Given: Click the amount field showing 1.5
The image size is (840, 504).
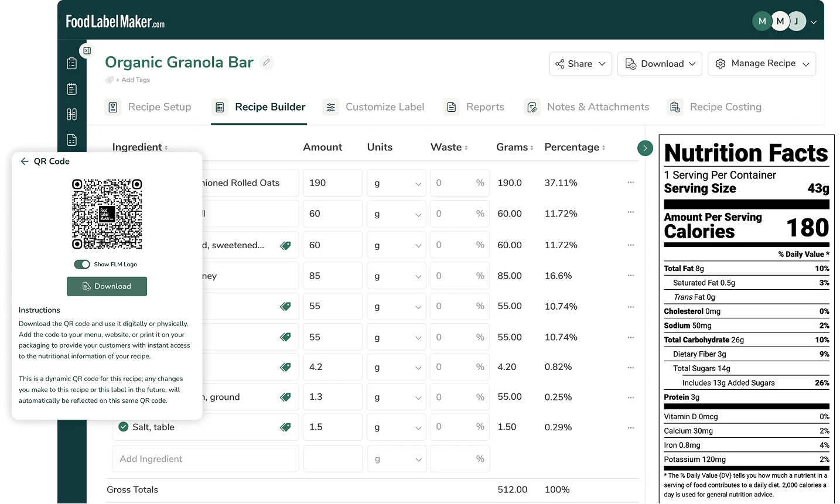Looking at the screenshot, I should pos(333,427).
